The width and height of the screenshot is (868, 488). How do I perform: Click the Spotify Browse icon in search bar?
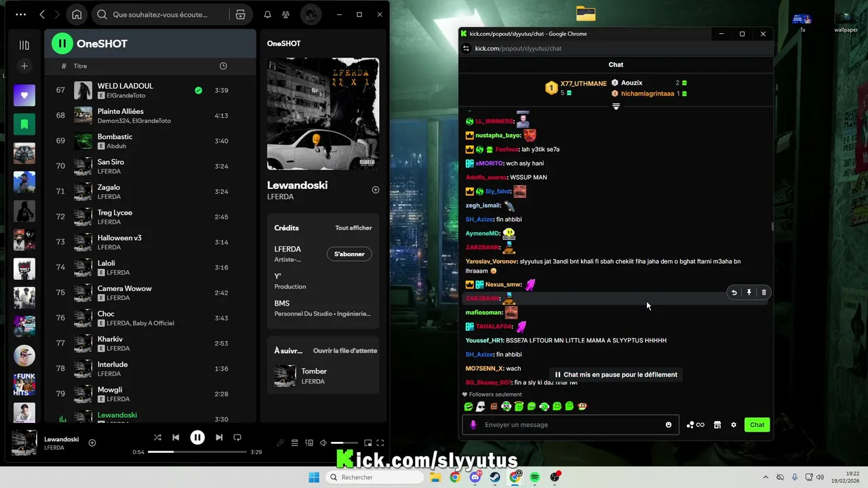(x=240, y=14)
